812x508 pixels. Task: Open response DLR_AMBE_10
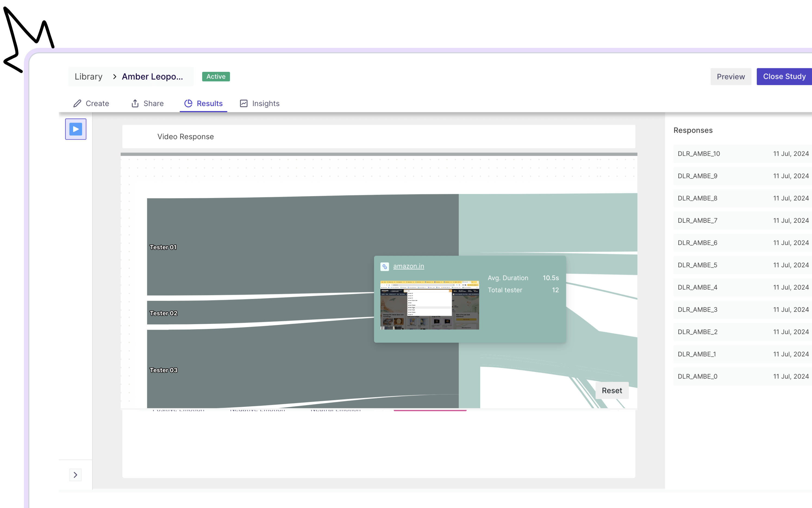pos(742,154)
